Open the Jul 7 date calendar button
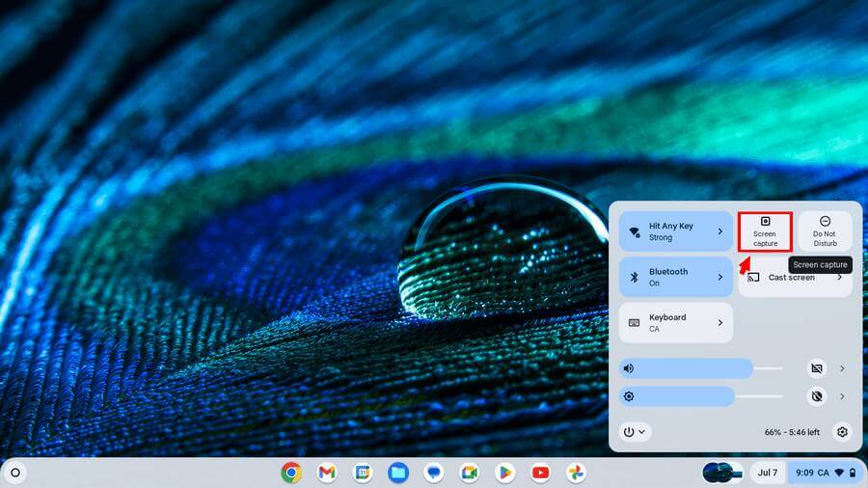The image size is (868, 488). pyautogui.click(x=768, y=473)
